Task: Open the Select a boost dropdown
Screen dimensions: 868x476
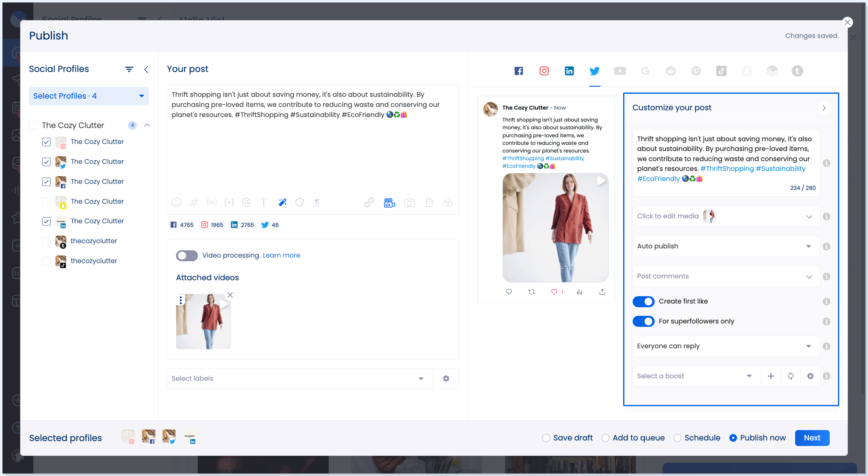Action: (x=696, y=376)
